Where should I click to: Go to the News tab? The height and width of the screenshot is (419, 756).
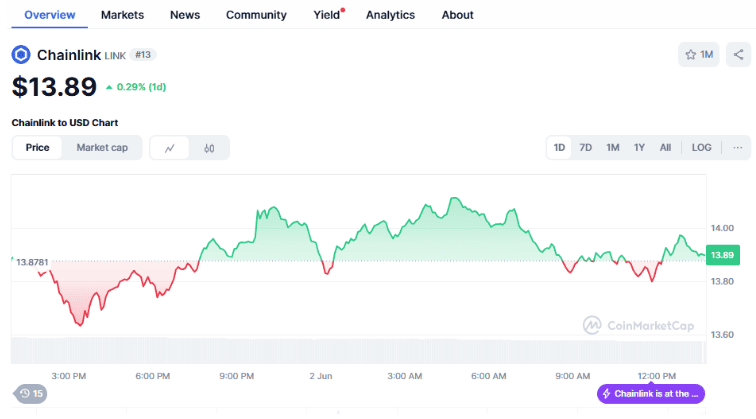click(x=185, y=15)
